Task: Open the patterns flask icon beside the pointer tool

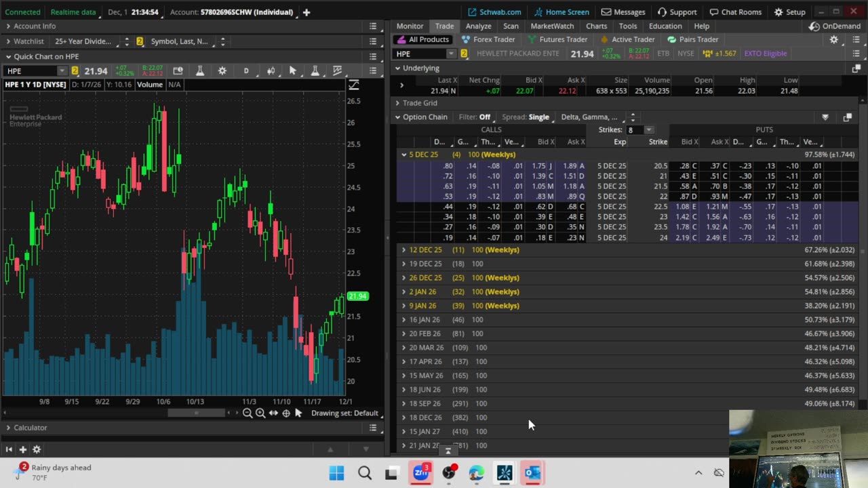Action: 315,70
